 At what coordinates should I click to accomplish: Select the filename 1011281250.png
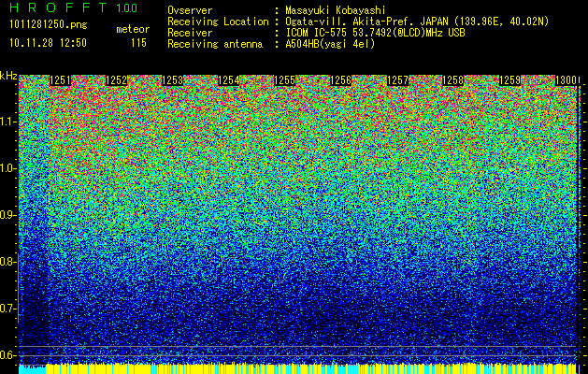[x=49, y=25]
